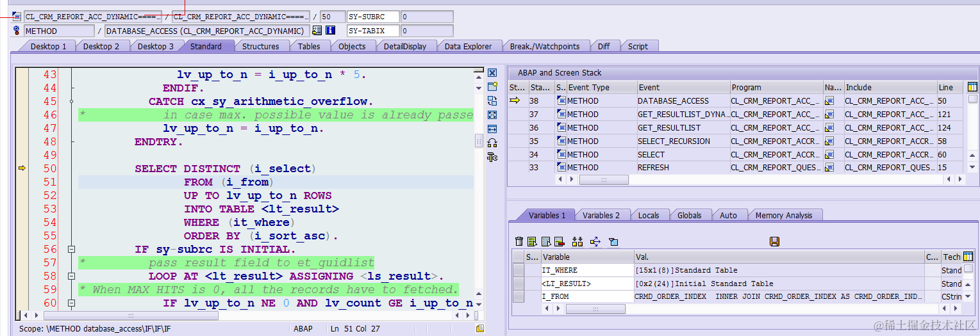Switch to Locals tab
Viewport: 980px width, 336px height.
click(x=649, y=216)
